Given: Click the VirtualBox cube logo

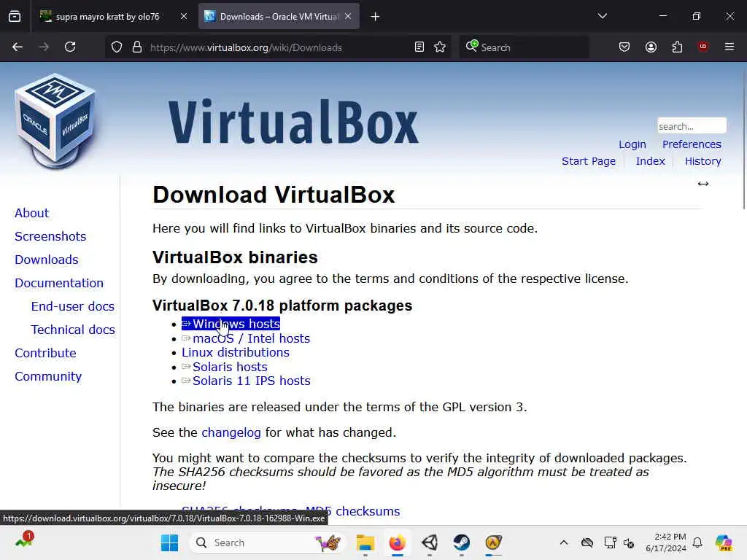Looking at the screenshot, I should click(55, 120).
